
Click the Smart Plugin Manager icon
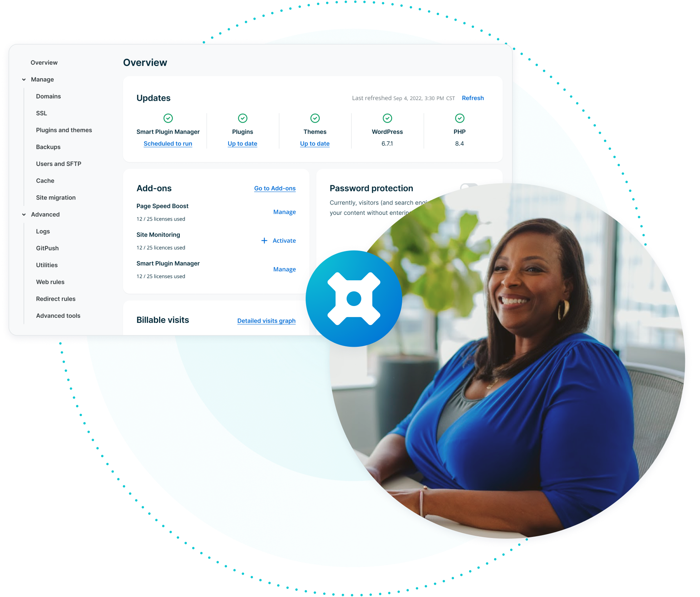[x=170, y=118]
